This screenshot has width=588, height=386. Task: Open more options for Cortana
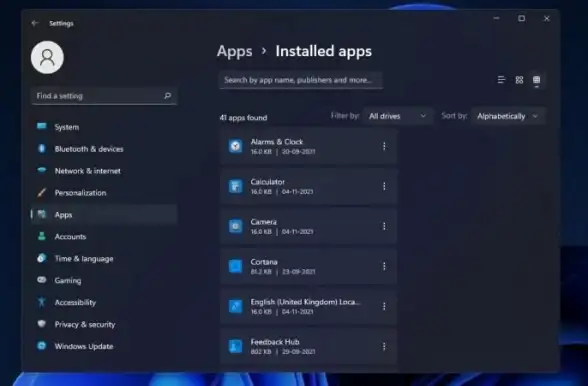click(384, 266)
